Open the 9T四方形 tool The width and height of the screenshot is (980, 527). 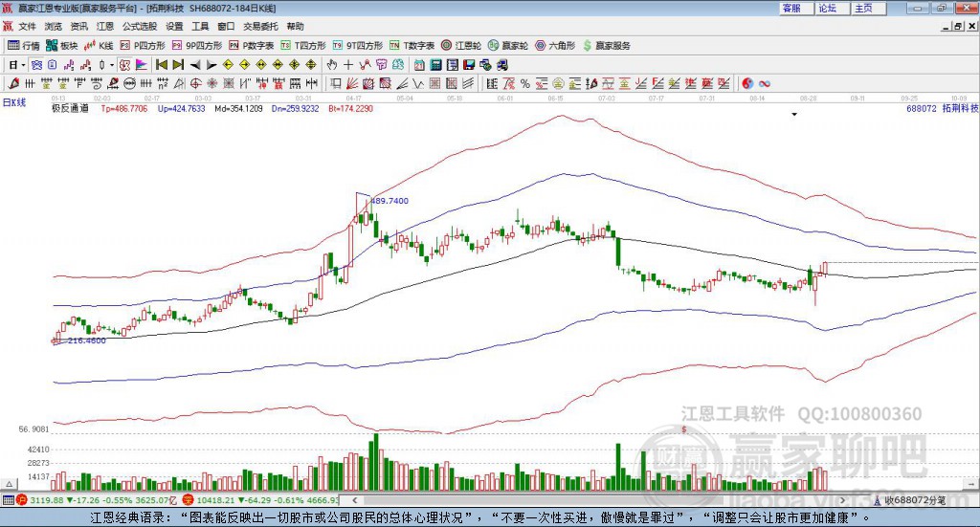point(358,46)
